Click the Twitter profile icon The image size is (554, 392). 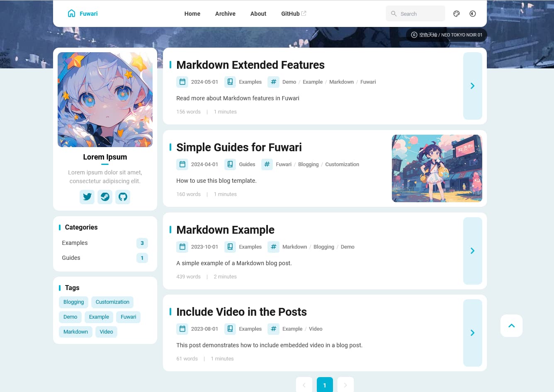click(x=87, y=197)
